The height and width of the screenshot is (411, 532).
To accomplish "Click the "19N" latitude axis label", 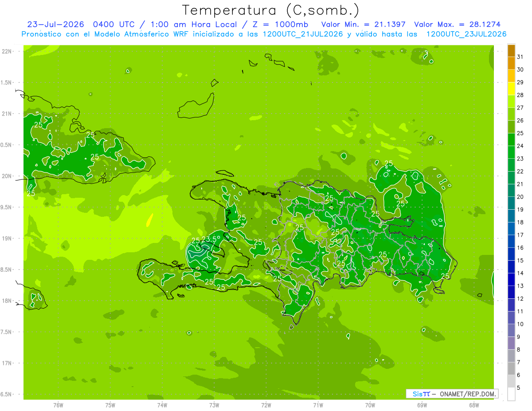I will click(x=7, y=239).
